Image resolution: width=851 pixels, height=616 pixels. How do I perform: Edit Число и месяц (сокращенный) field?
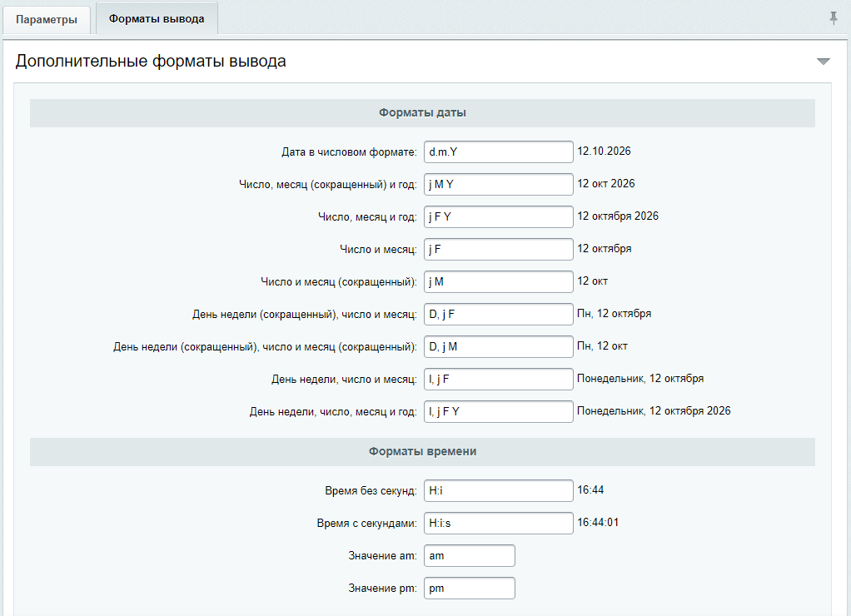pos(498,282)
